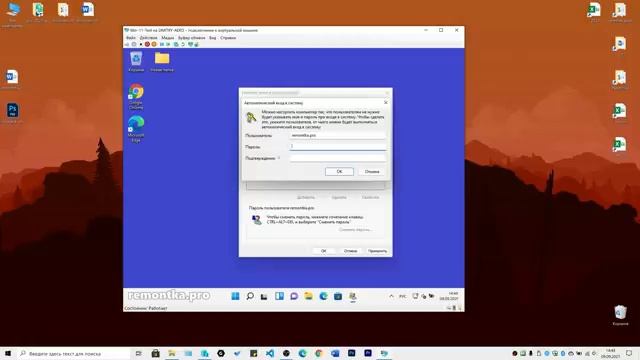Open Word from the host taskbar
The height and width of the screenshot is (360, 640).
click(335, 353)
